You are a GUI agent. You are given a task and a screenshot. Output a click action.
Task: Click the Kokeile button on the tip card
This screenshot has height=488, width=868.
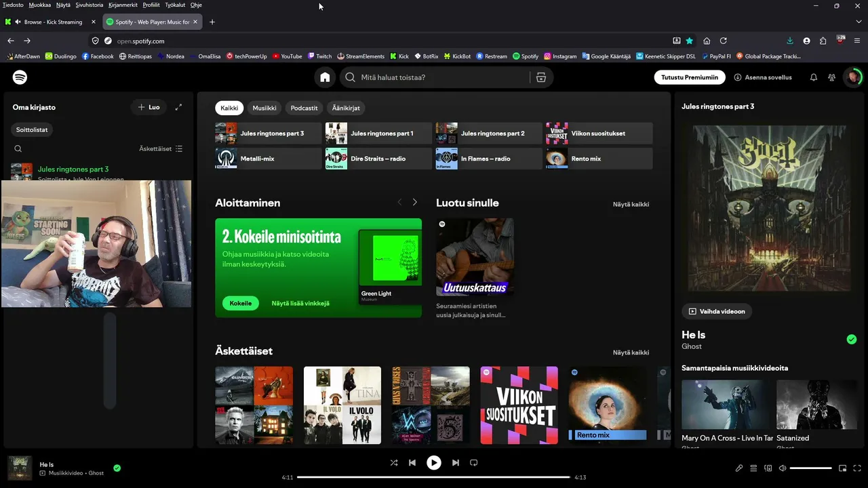[240, 303]
